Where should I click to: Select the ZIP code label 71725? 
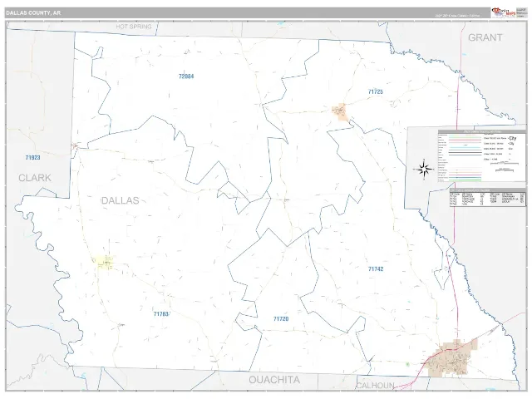click(375, 91)
